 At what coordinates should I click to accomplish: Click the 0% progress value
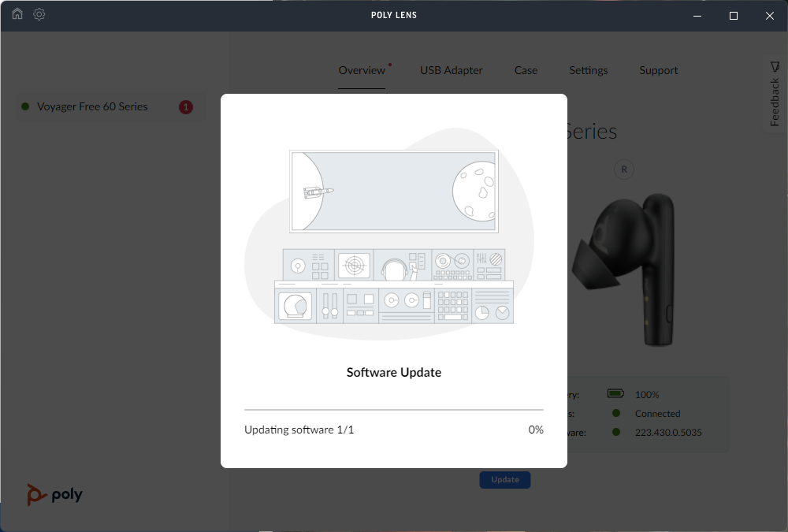536,430
